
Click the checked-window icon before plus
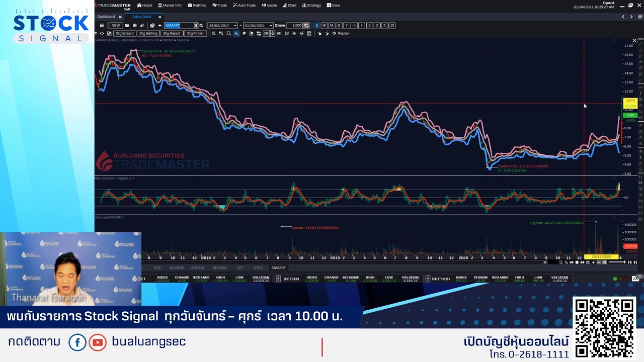click(x=152, y=25)
